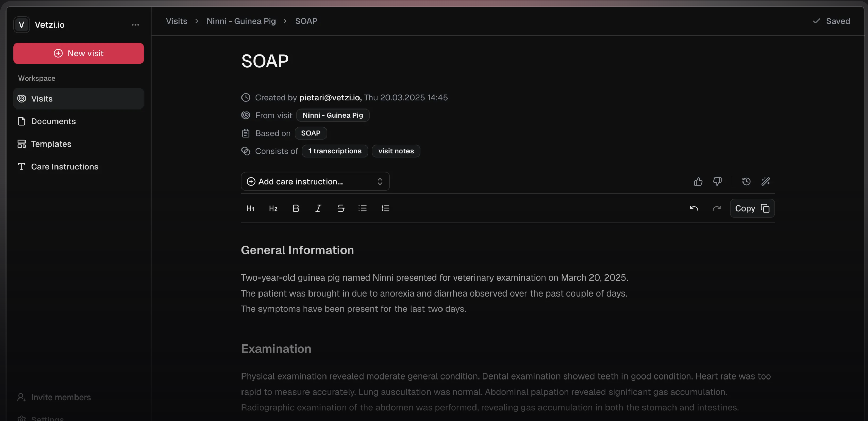This screenshot has height=421, width=868.
Task: Click the thumbs down feedback icon
Action: pyautogui.click(x=717, y=181)
